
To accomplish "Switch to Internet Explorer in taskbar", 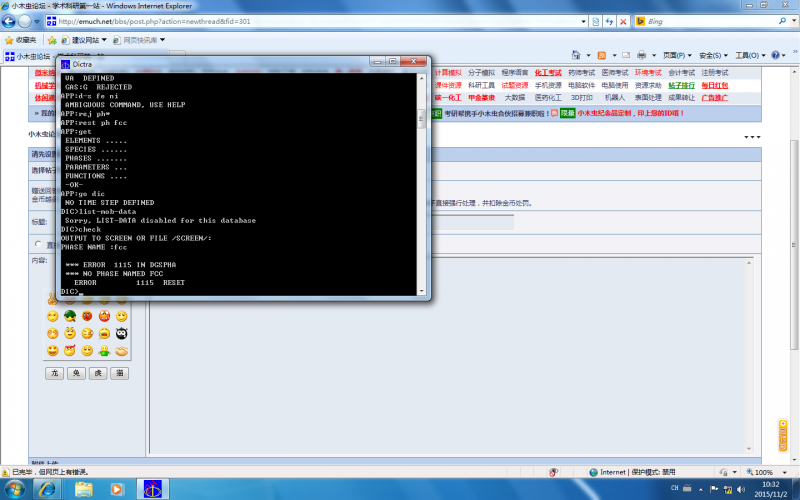I will [47, 489].
